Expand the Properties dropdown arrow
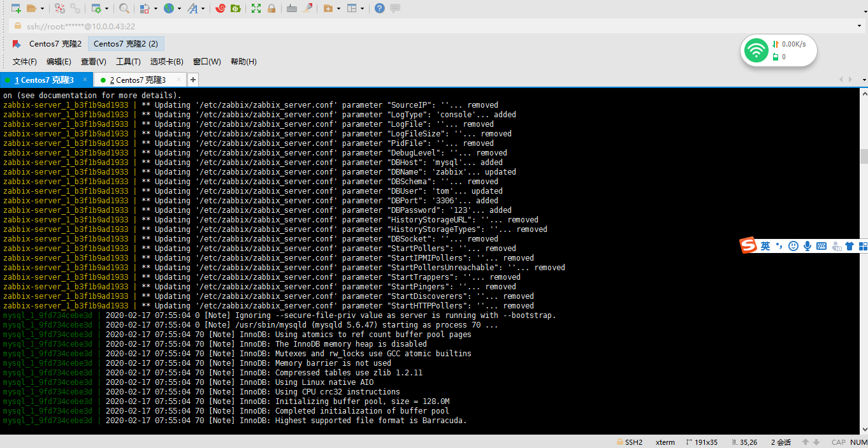Screen dimensions: 868x448 [x=106, y=9]
